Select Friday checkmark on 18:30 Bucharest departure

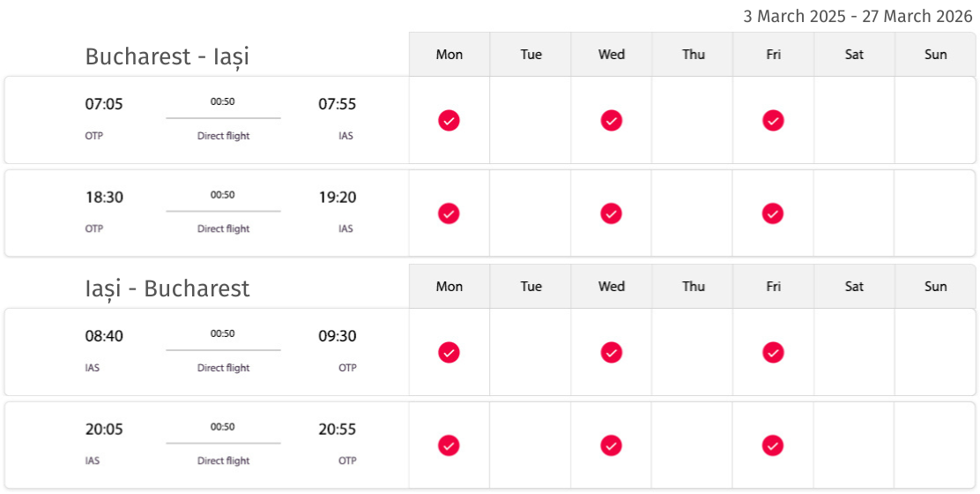(773, 213)
